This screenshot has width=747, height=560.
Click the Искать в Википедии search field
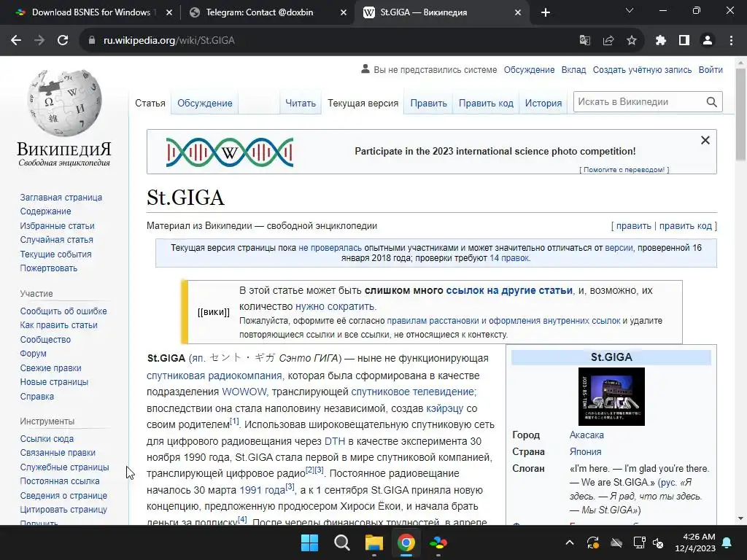tap(638, 102)
